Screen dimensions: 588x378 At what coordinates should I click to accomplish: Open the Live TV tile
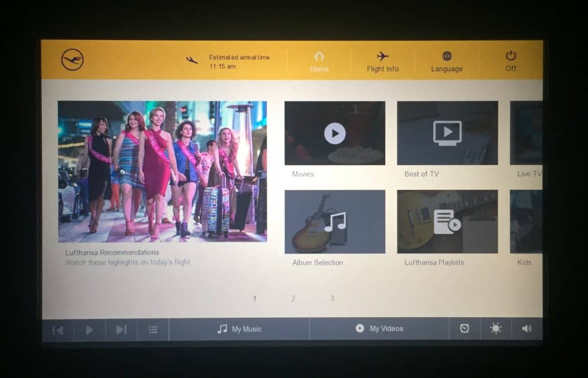tap(526, 133)
